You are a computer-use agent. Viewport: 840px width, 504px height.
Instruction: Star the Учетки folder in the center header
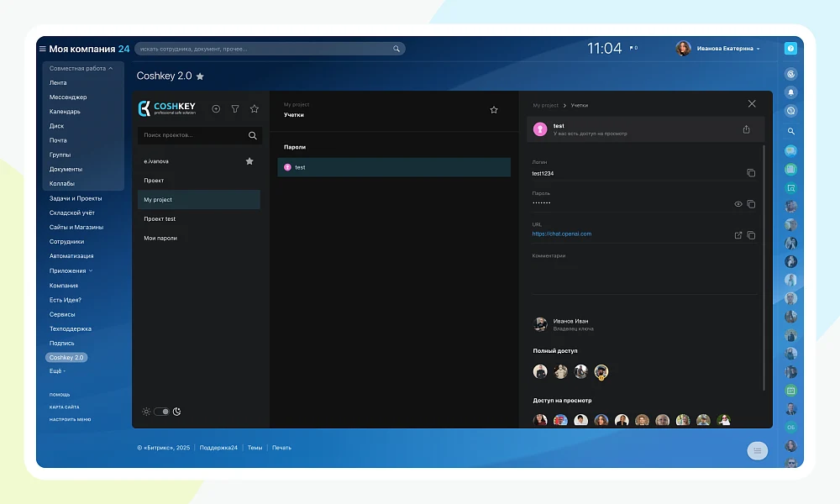tap(494, 110)
